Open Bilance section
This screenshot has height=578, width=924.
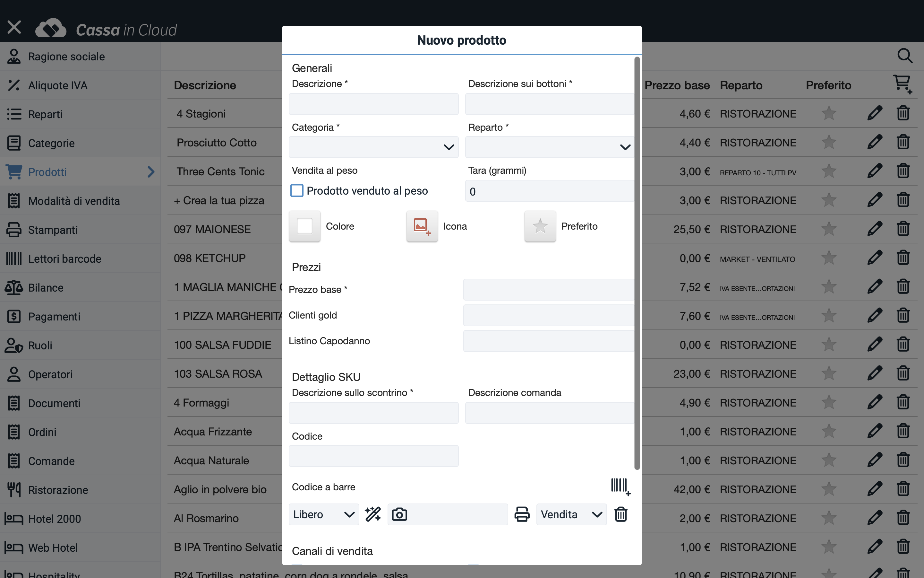point(80,287)
